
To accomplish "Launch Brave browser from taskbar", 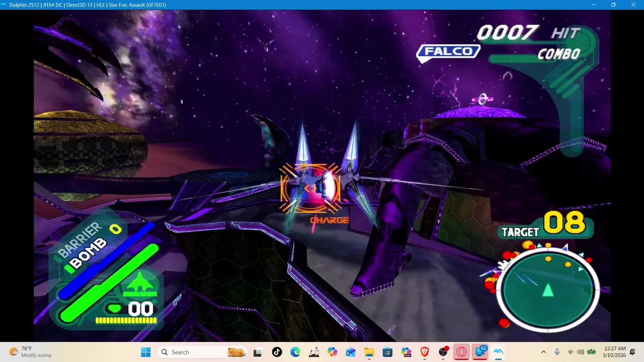I will 425,352.
